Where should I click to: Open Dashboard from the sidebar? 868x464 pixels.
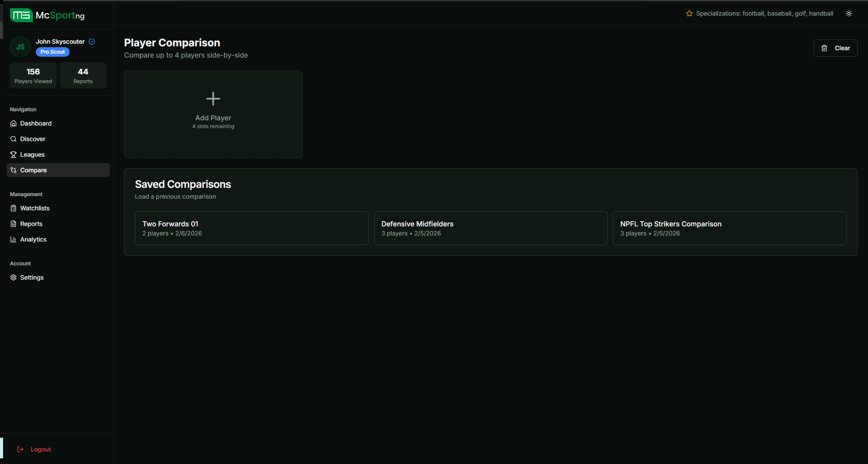coord(36,123)
